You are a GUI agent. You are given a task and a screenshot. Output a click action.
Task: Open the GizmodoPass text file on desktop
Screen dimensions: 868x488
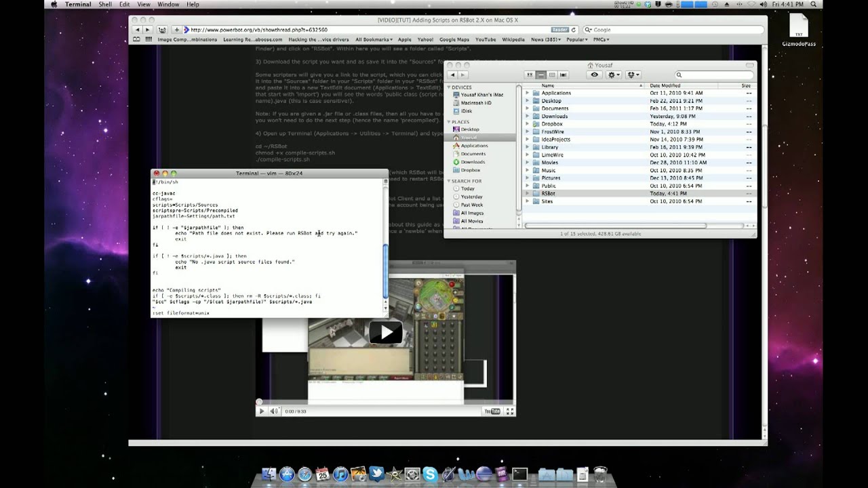[799, 30]
